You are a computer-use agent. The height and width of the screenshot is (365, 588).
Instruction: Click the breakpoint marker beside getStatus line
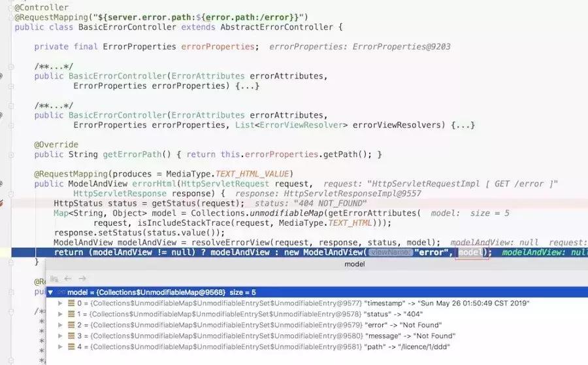tap(1, 203)
